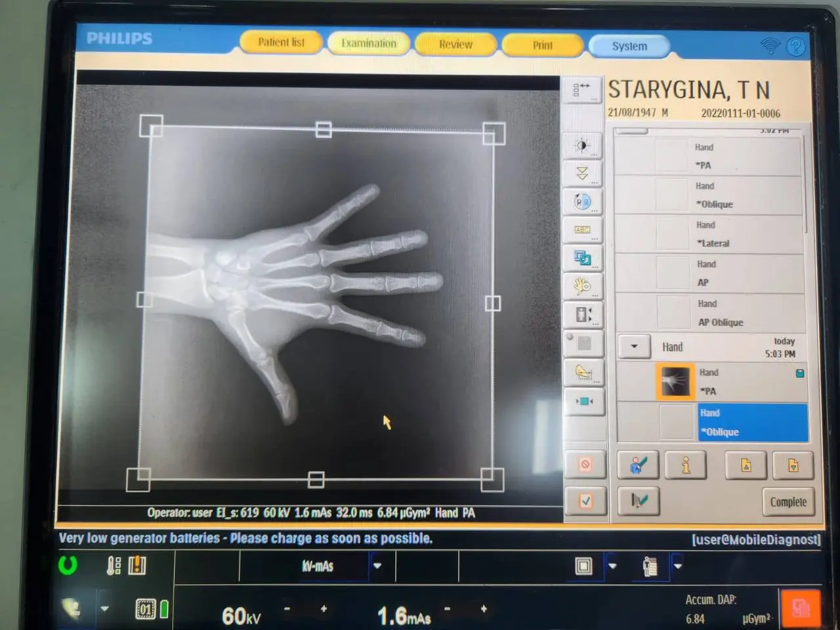Click the saved disk icon on Hand *PA
The image size is (840, 630).
(800, 373)
